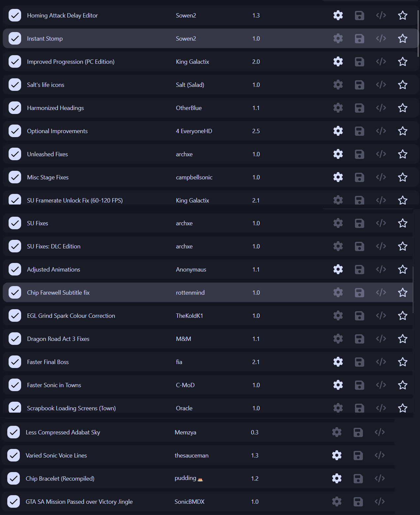Uncheck Salt's life icons mod
The width and height of the screenshot is (420, 515).
(x=15, y=85)
